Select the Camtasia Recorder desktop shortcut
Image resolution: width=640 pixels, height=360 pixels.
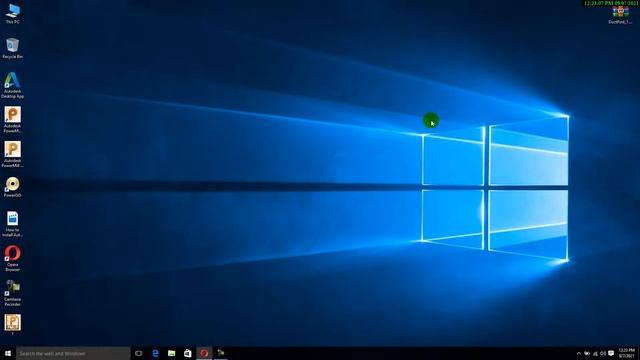click(x=13, y=293)
